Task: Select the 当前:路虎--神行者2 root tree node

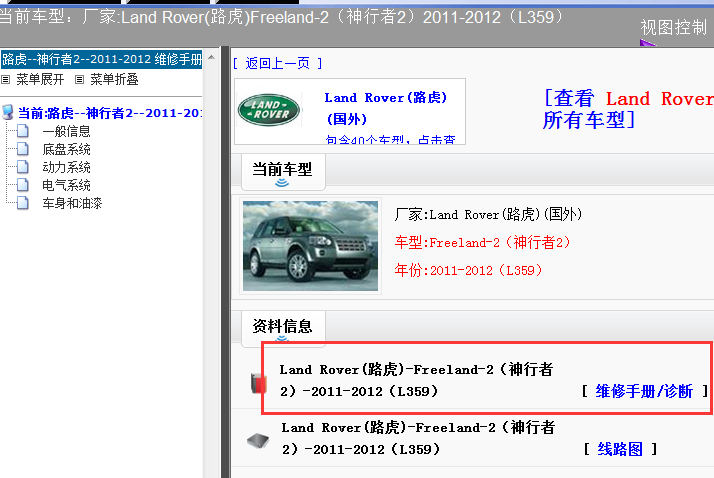Action: click(x=109, y=113)
